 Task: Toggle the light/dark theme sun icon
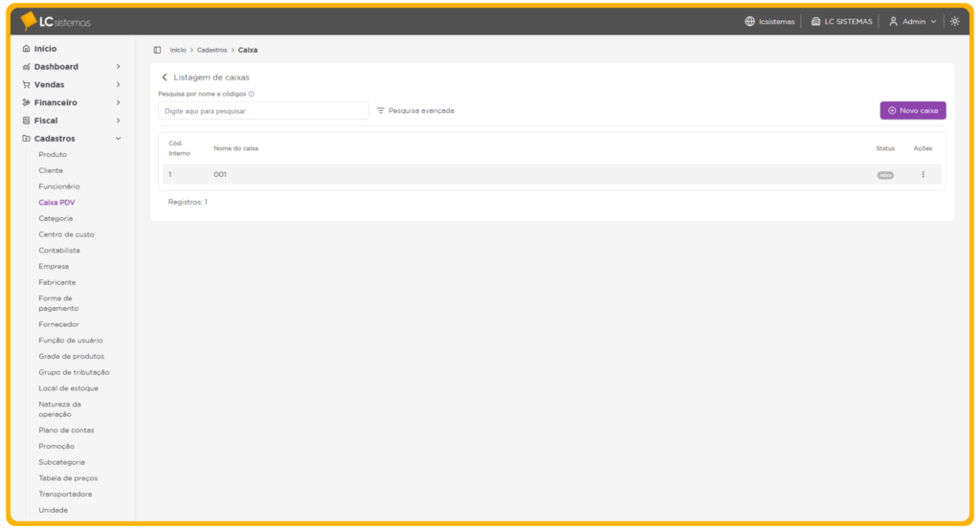954,21
